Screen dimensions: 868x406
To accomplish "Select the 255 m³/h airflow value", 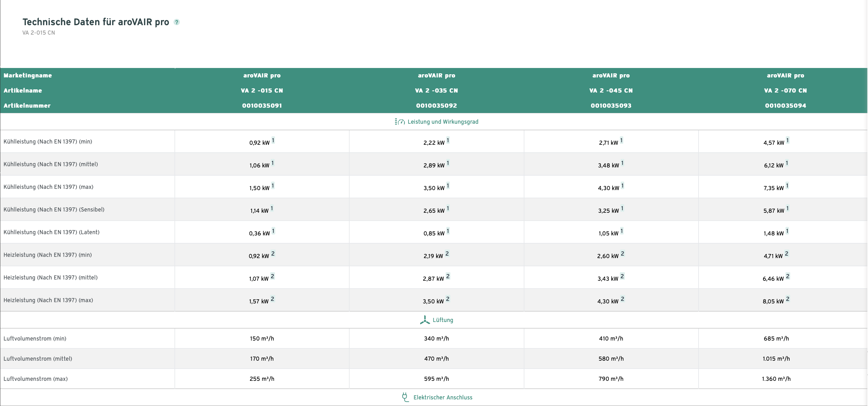I will (262, 379).
